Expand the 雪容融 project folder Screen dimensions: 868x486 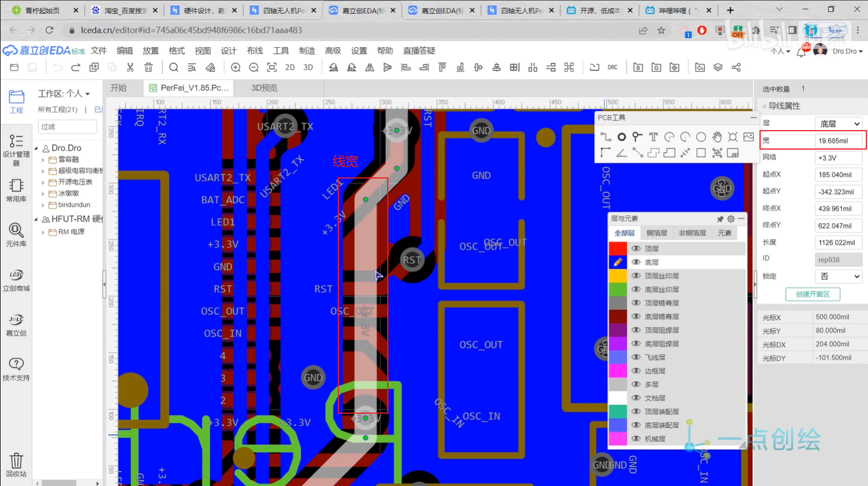click(x=43, y=160)
